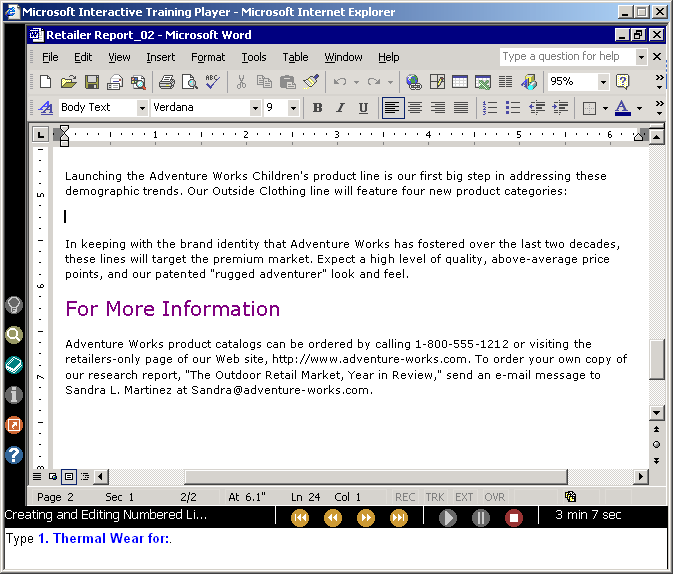Copy selection with the Copy icon
This screenshot has height=574, width=673.
point(264,82)
